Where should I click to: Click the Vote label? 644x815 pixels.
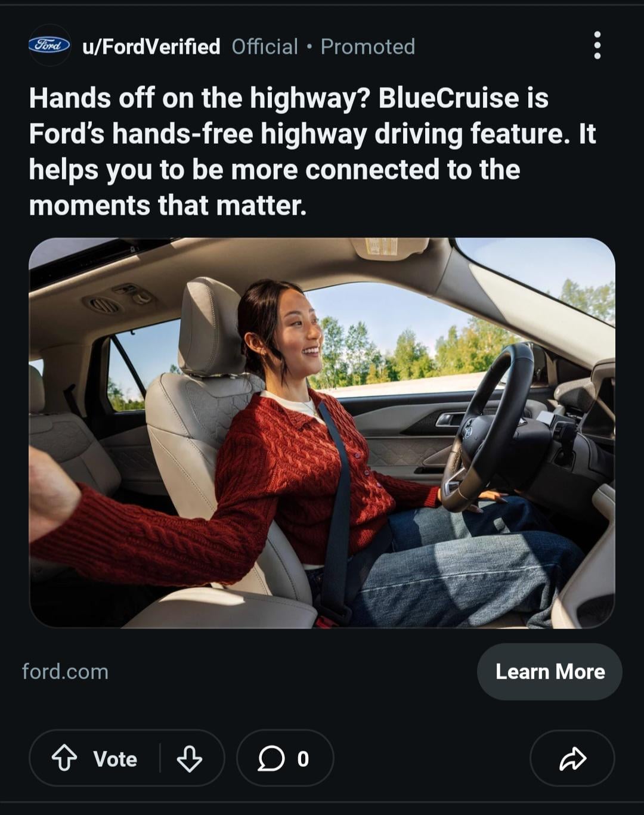(x=115, y=759)
